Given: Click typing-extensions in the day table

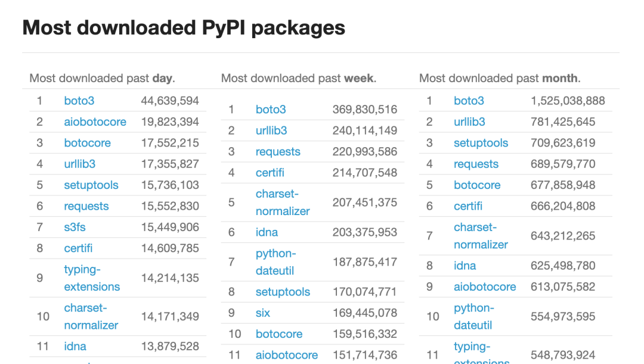Looking at the screenshot, I should tap(91, 278).
